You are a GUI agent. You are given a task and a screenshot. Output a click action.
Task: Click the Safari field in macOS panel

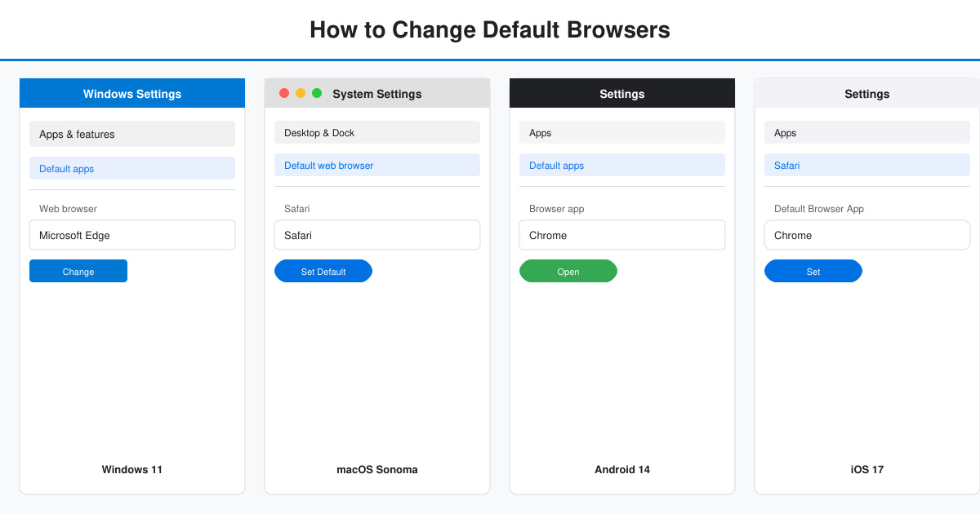[377, 235]
